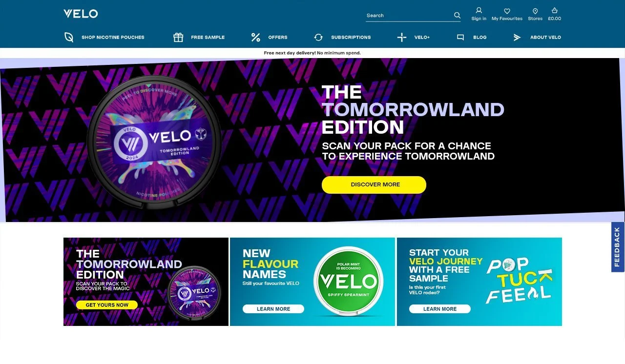Viewport: 625px width, 364px height.
Task: Click the Blog speech bubble icon
Action: coord(460,37)
